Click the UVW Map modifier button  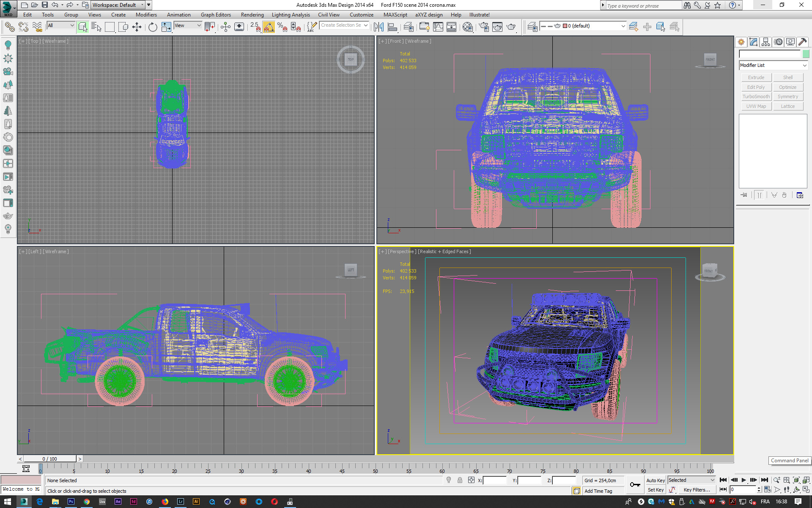756,106
